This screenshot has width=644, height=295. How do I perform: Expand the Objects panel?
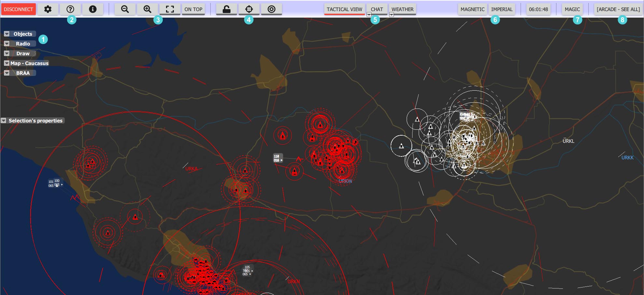(x=7, y=34)
